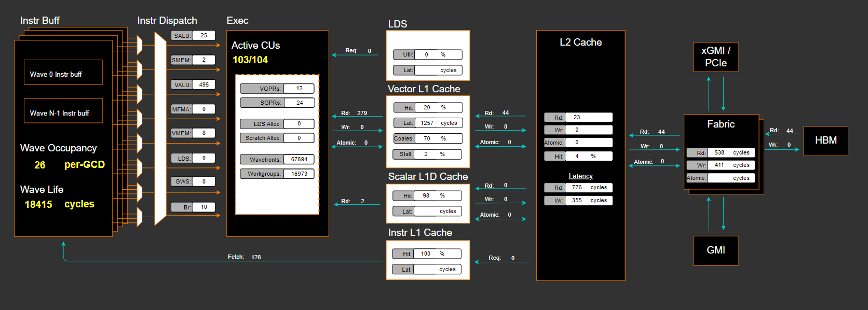Click the xGMI / PCIe block
868x310 pixels.
tap(715, 57)
